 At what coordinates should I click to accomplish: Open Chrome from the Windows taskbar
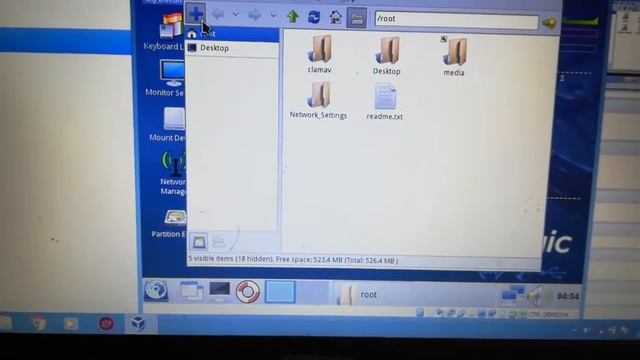(39, 324)
